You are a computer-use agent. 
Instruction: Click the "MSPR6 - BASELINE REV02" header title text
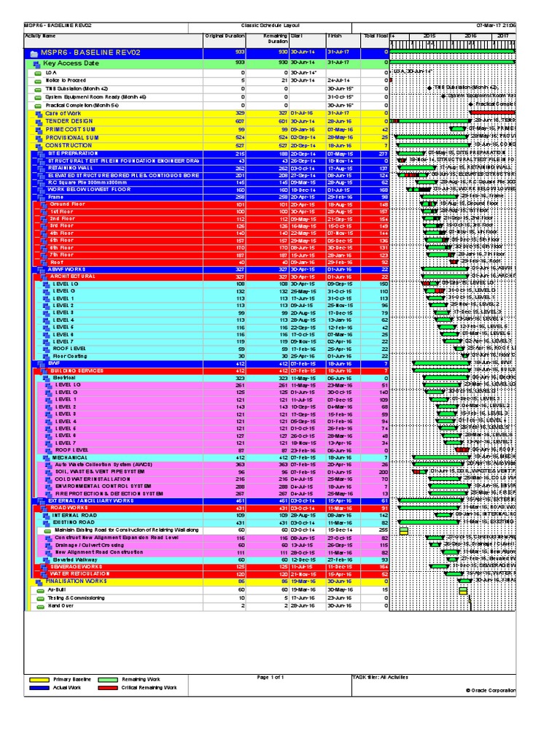coord(58,26)
